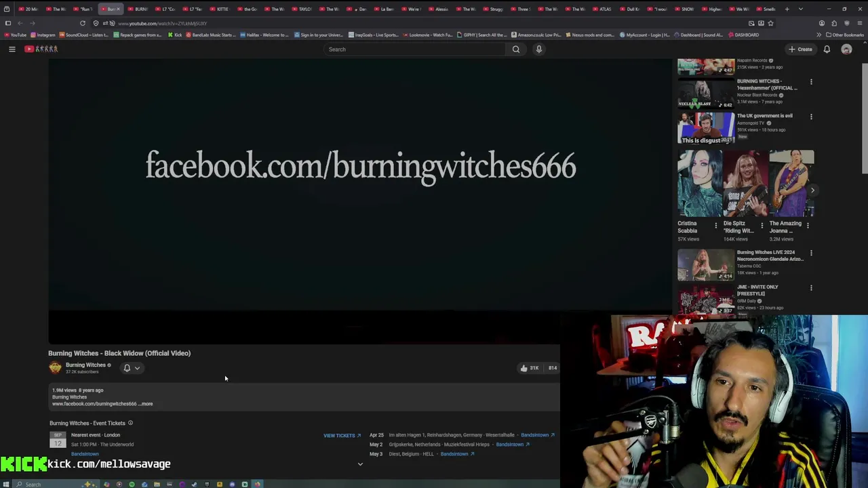This screenshot has height=488, width=868.
Task: Open the Instagram bookmark
Action: pos(43,35)
